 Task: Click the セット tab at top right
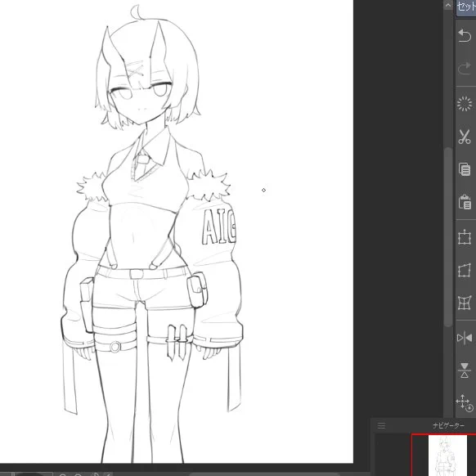(x=466, y=7)
